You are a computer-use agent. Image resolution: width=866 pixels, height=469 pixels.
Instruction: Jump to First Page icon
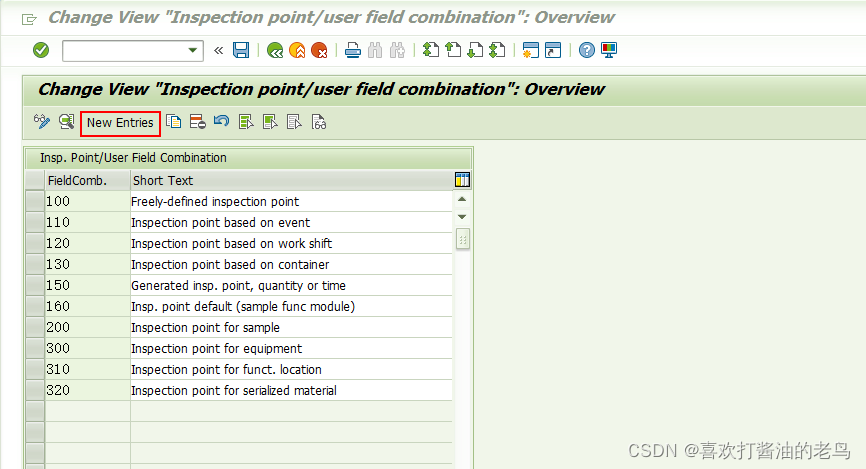[x=431, y=50]
